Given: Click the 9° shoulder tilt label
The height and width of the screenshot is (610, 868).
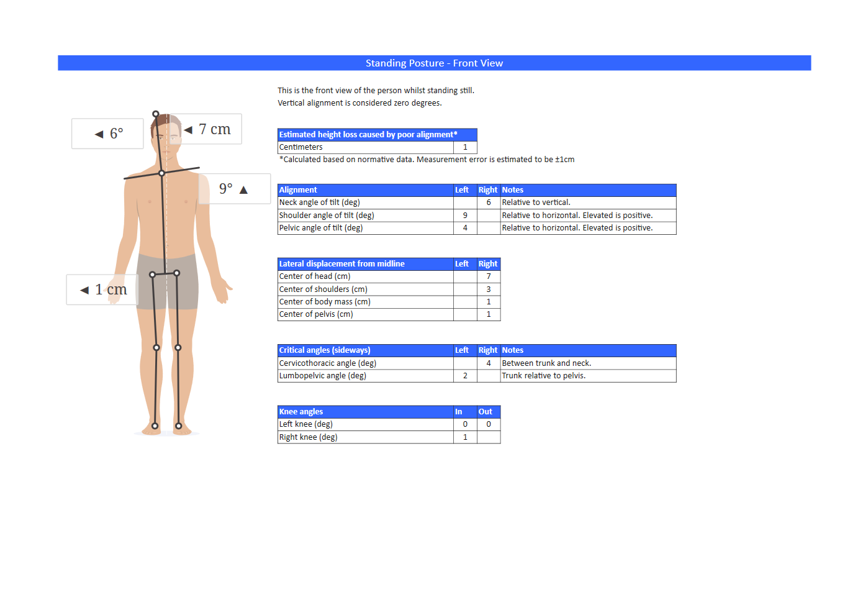Looking at the screenshot, I should 234,189.
